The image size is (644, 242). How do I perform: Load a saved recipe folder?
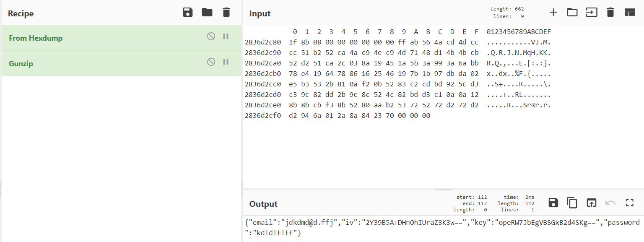(207, 13)
